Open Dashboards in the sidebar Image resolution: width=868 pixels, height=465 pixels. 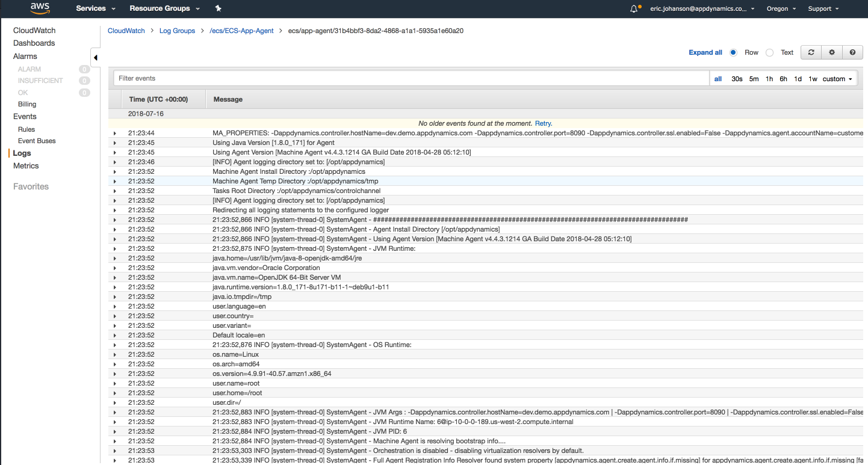34,43
